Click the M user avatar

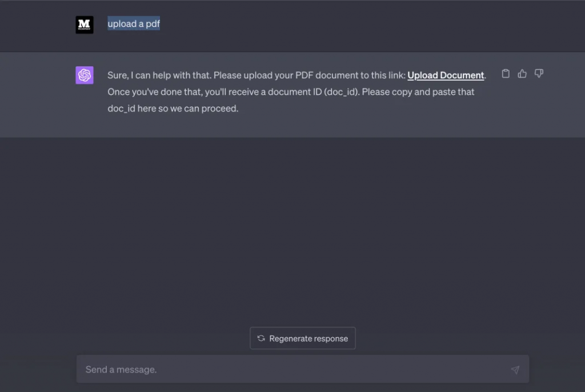point(84,25)
